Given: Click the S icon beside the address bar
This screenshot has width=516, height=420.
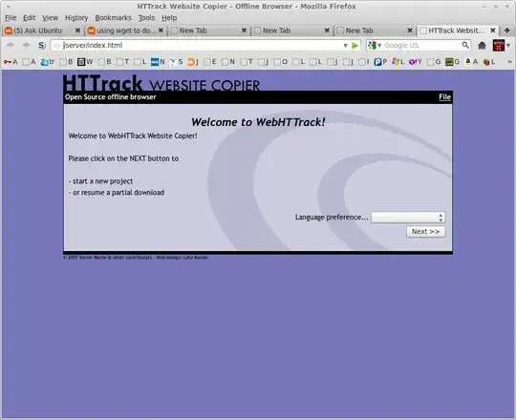Looking at the screenshot, I should click(x=41, y=45).
